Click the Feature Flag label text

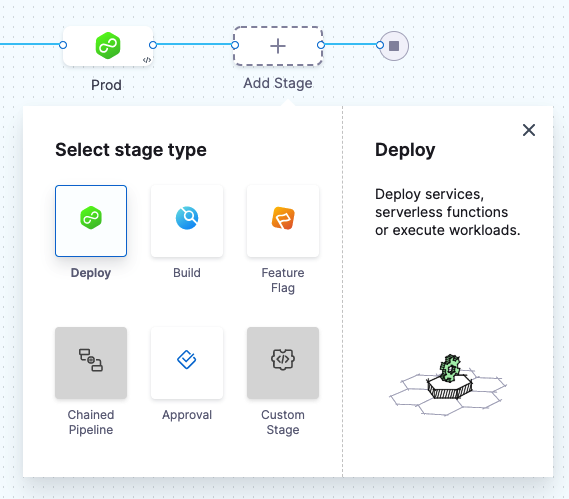coord(283,280)
